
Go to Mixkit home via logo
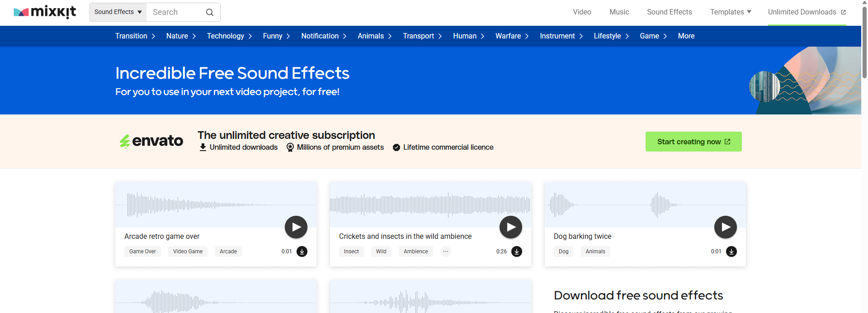point(45,12)
